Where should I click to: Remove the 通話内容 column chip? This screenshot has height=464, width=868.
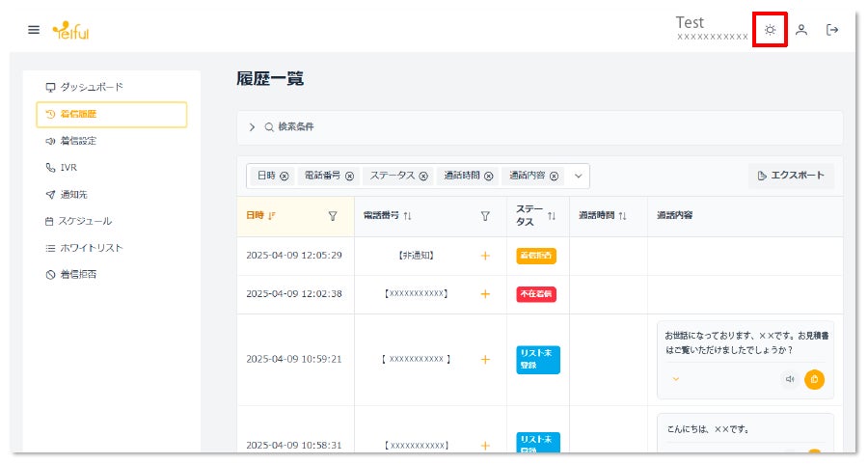pyautogui.click(x=555, y=177)
